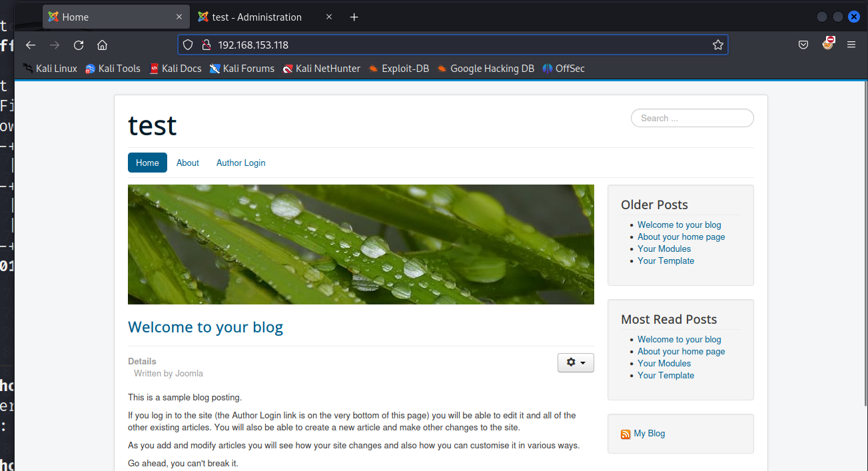Close the Home browser tab
This screenshot has width=868, height=471.
(179, 17)
